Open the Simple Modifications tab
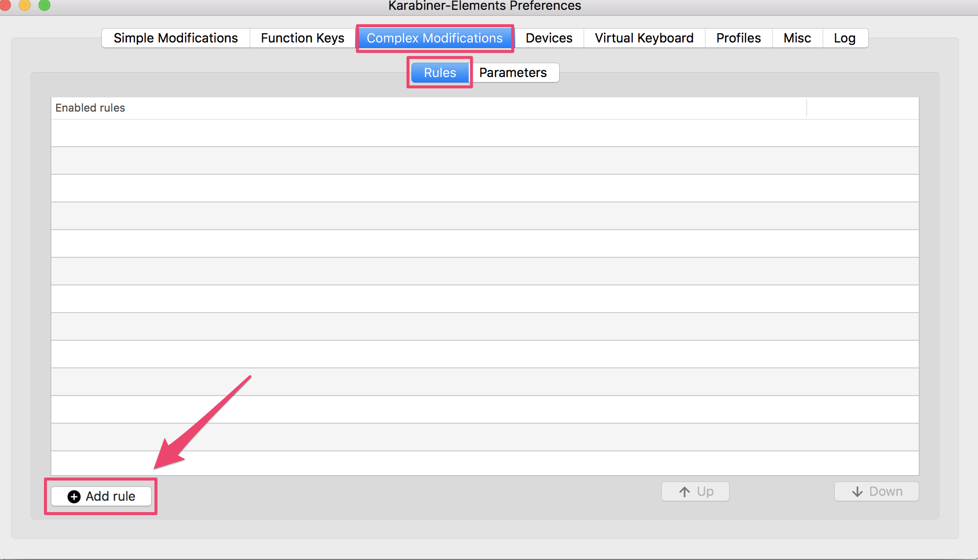Image resolution: width=978 pixels, height=560 pixels. (175, 38)
